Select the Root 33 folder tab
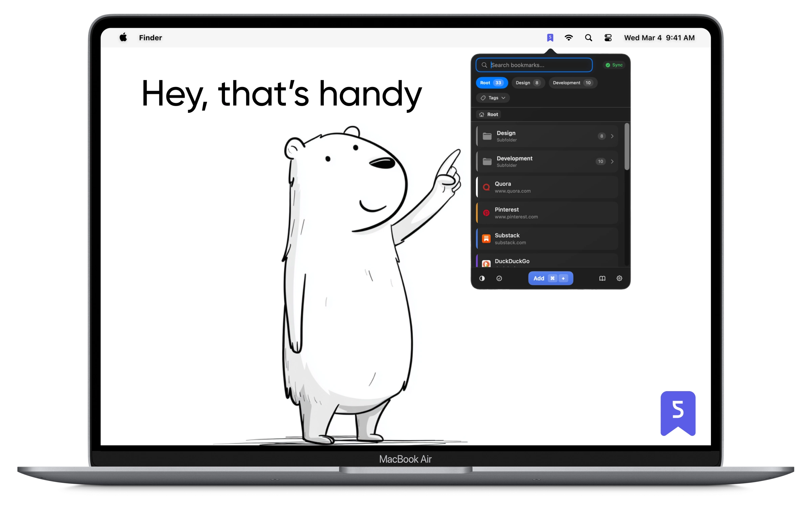Viewport: 812px width, 508px height. 492,83
